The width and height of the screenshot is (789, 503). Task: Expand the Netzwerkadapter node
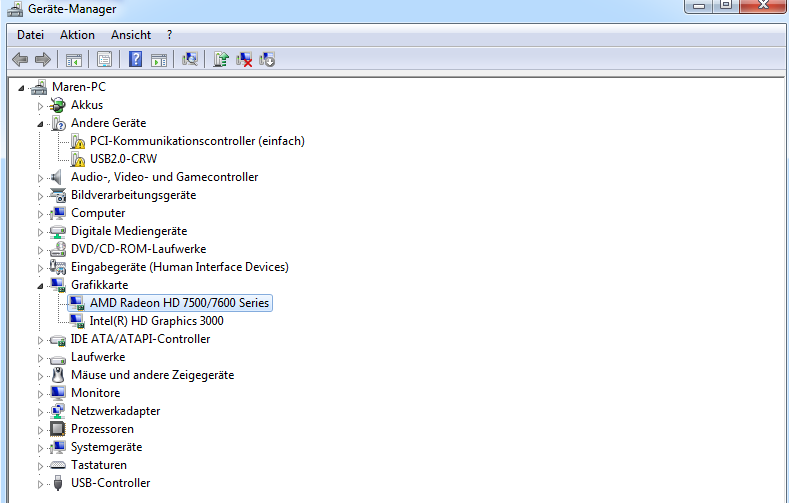pos(40,412)
